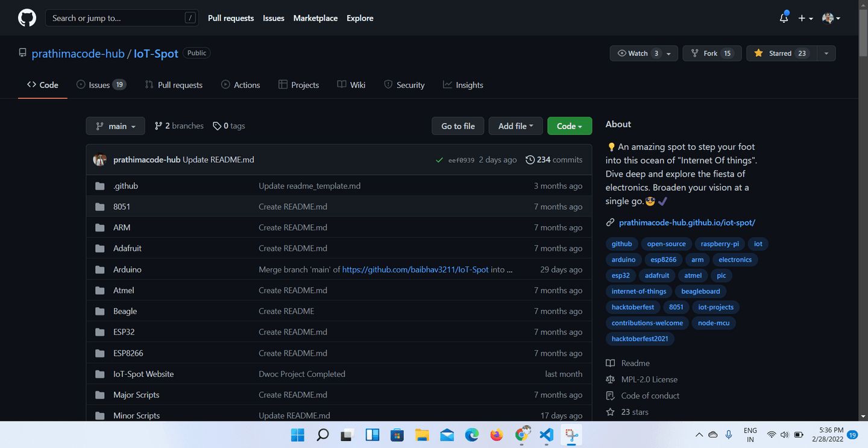
Task: Open the prathimacode-hub.github.io/iot-spot website link
Action: point(687,222)
